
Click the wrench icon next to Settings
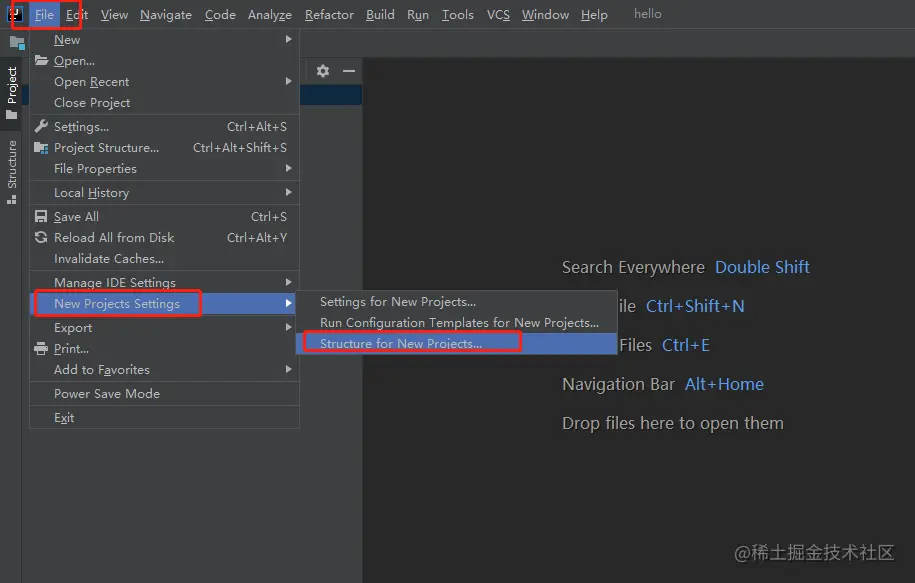point(41,126)
